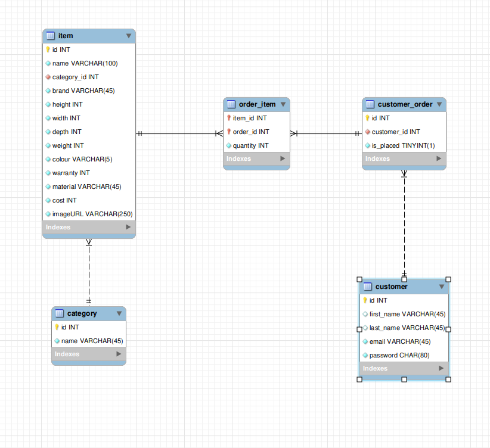The image size is (490, 448).
Task: Click bottom-left selection handle of customer table
Action: 359,379
